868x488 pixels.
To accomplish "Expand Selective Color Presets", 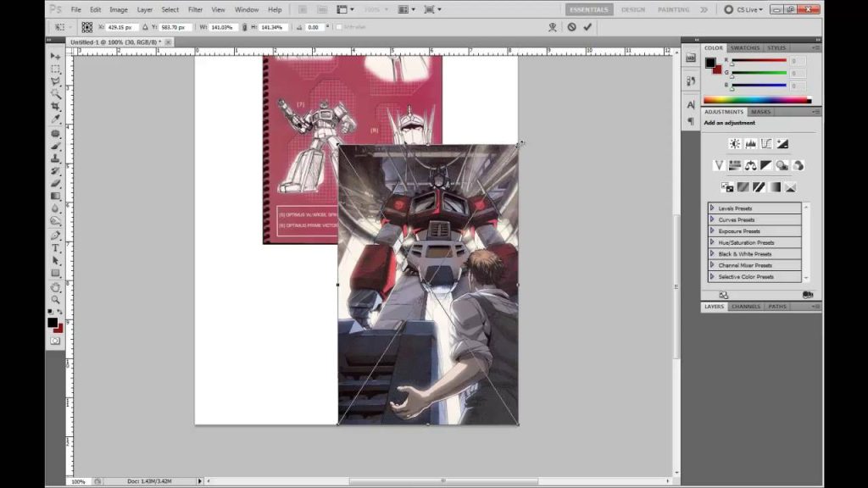I will [x=712, y=276].
